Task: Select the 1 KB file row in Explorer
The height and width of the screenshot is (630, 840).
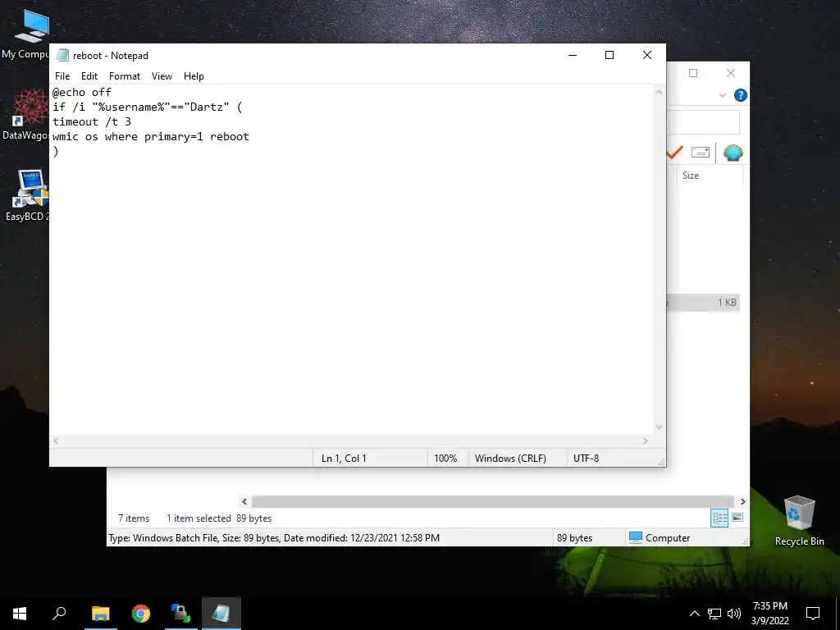Action: [x=703, y=303]
